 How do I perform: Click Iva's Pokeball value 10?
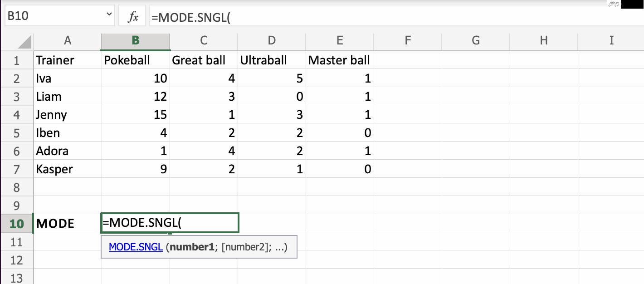tap(136, 78)
